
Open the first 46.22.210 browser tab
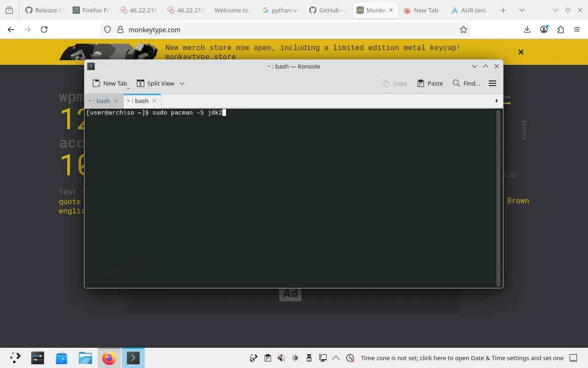[x=138, y=10]
